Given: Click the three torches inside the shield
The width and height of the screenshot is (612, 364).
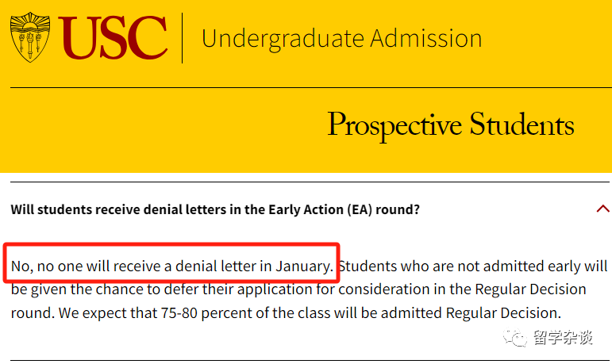Looking at the screenshot, I should (30, 44).
